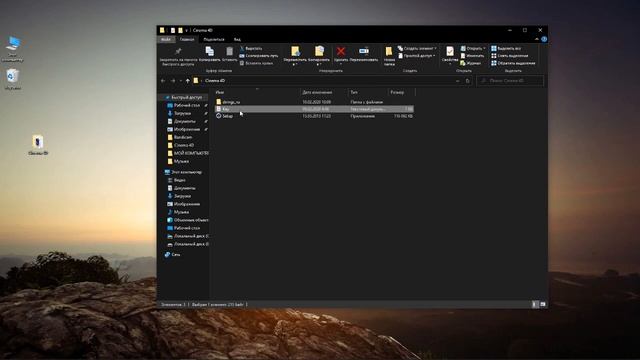
Task: Select the strings_ru folder
Action: pos(314,102)
